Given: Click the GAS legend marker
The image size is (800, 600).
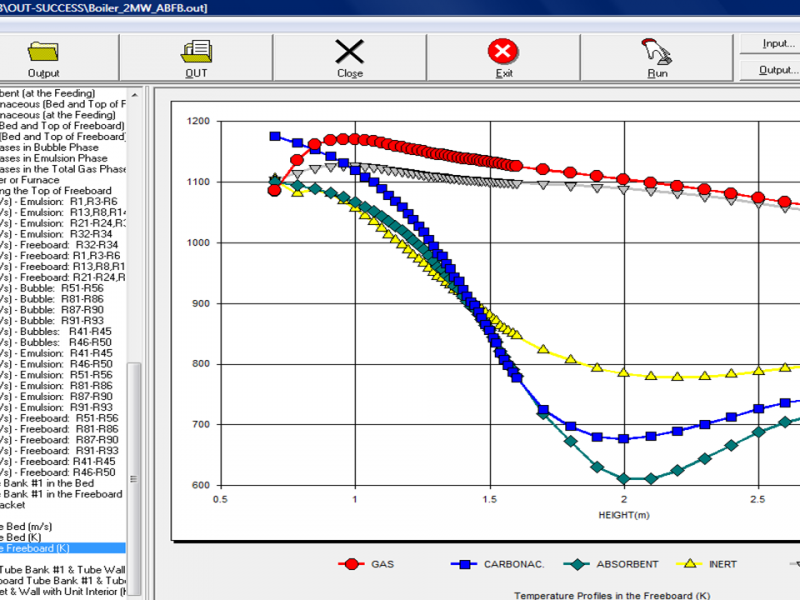Looking at the screenshot, I should click(x=350, y=564).
